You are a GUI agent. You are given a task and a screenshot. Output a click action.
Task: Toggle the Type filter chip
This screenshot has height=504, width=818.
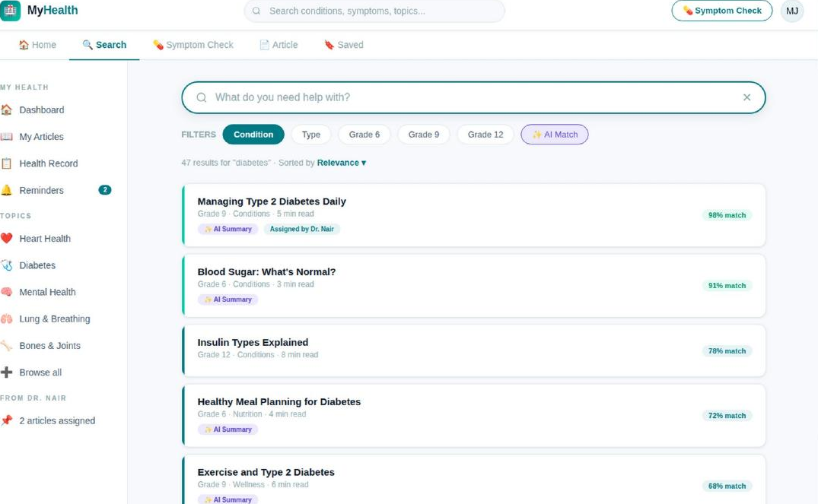311,135
